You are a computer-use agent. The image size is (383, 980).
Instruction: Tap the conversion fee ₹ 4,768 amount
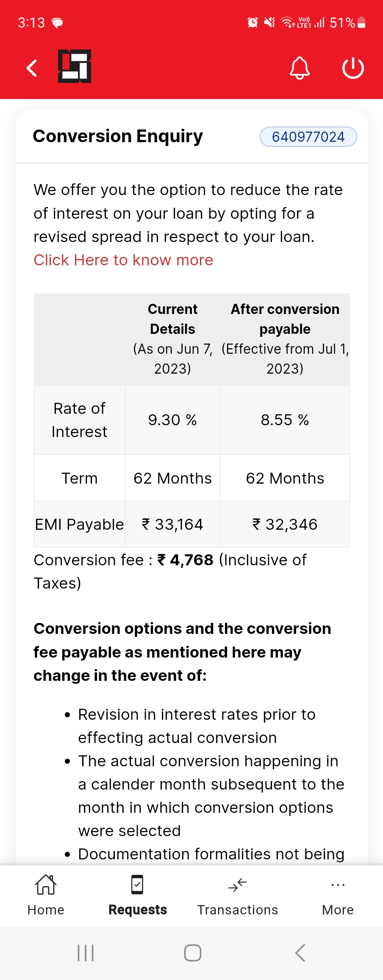pos(186,560)
